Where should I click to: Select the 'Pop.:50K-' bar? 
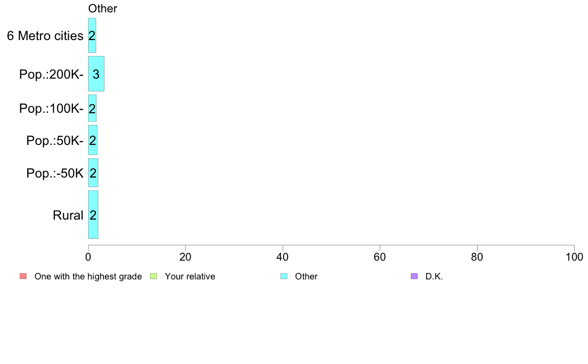93,140
